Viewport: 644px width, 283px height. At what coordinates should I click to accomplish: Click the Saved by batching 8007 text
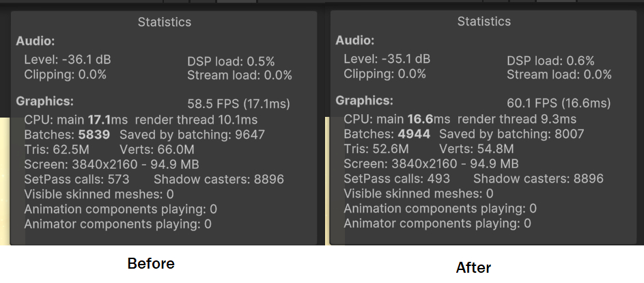pyautogui.click(x=512, y=134)
